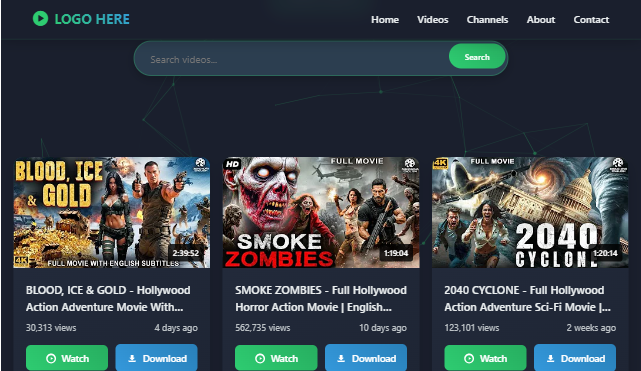Click the green play logo icon
The height and width of the screenshot is (371, 641).
[x=40, y=18]
